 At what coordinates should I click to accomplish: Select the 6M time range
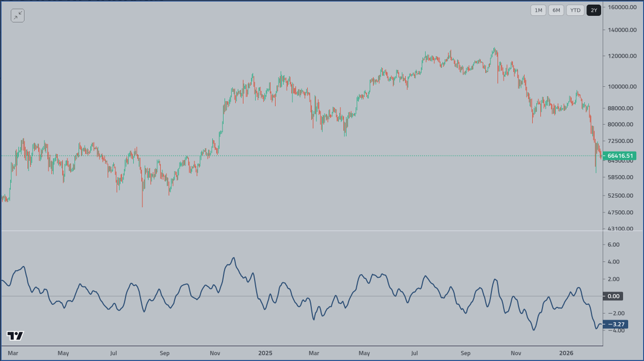tap(557, 10)
